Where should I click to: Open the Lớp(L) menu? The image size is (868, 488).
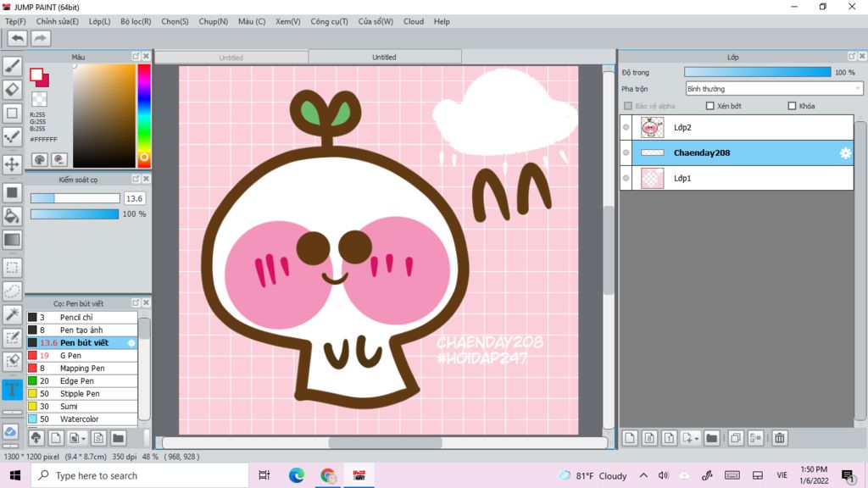[x=100, y=21]
